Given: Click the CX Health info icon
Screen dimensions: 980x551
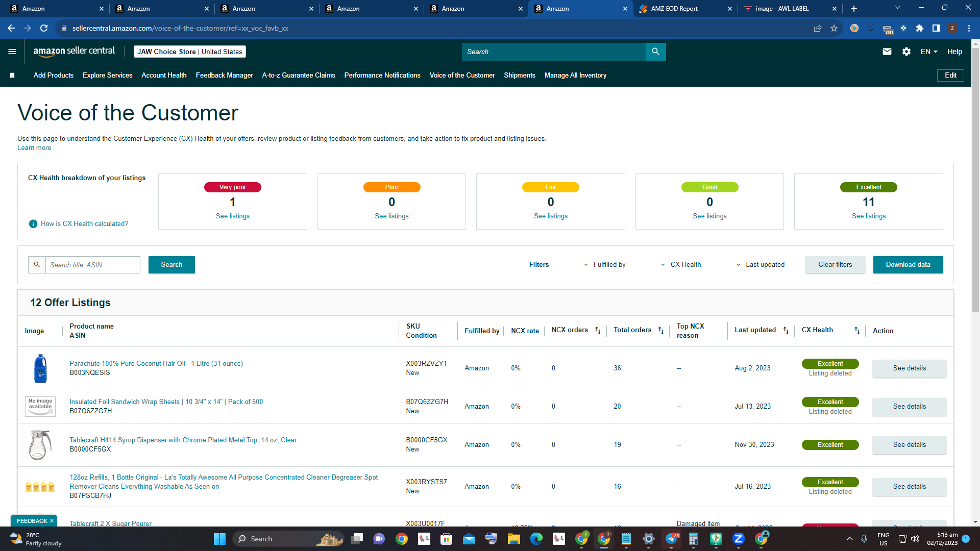Looking at the screenshot, I should [33, 224].
